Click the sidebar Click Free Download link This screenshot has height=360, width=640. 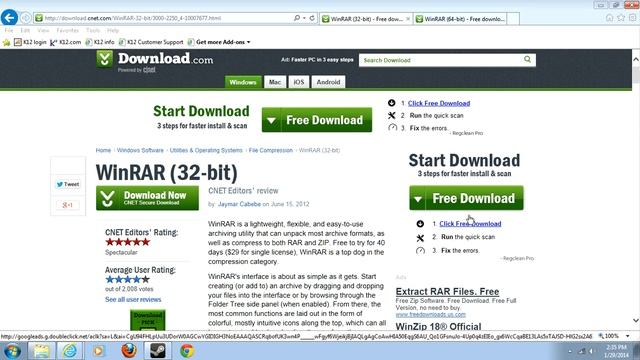(470, 224)
